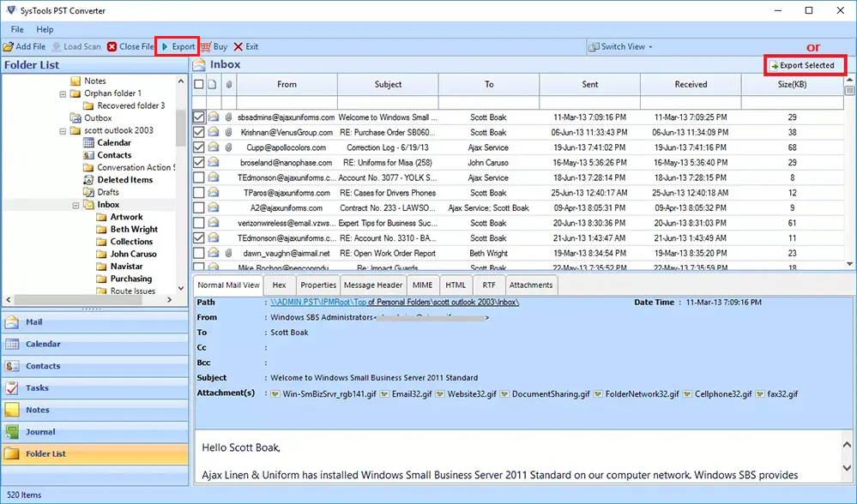857x504 pixels.
Task: Click the filter field under Sent column
Action: [589, 103]
